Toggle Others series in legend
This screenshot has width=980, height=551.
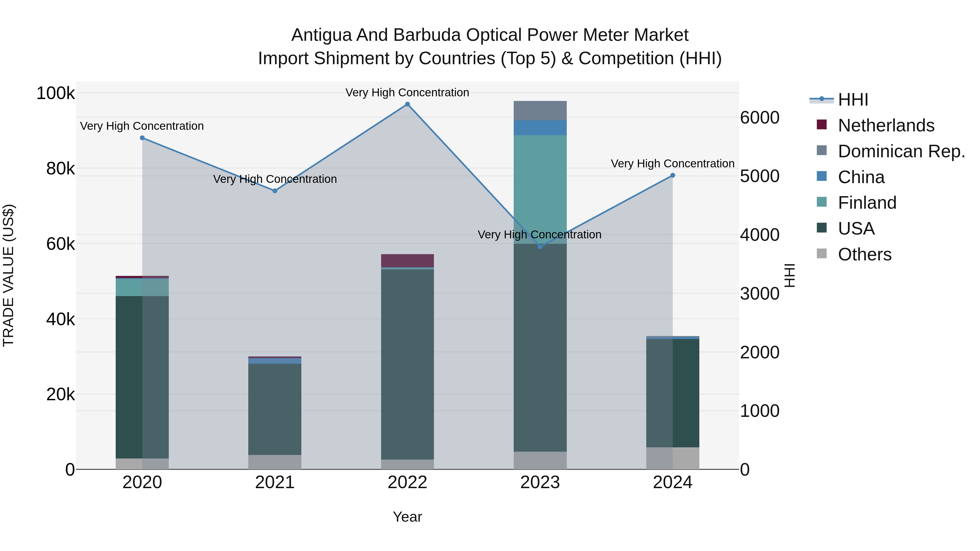[x=854, y=254]
